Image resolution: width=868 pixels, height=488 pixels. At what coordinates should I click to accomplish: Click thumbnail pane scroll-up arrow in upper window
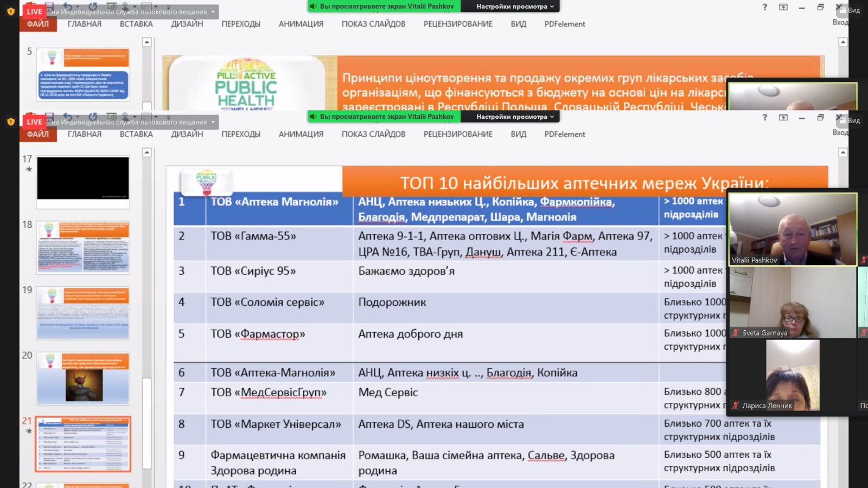pos(146,42)
